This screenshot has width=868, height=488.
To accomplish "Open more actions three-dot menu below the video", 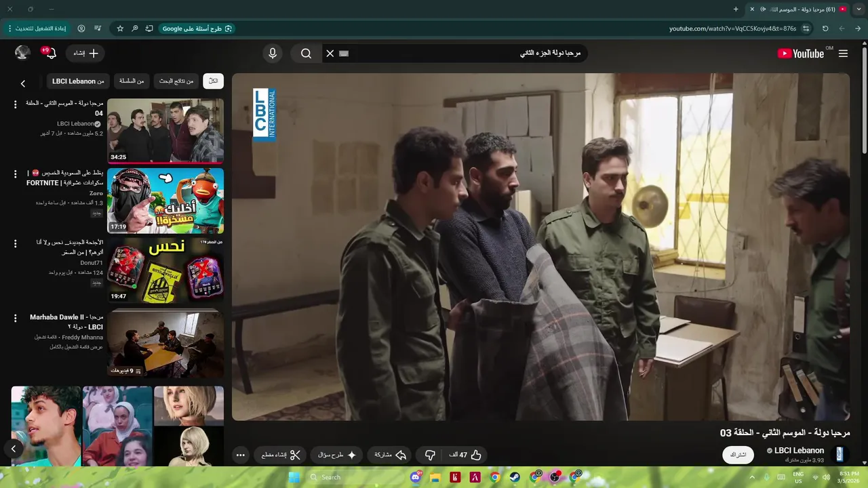I will click(x=241, y=455).
